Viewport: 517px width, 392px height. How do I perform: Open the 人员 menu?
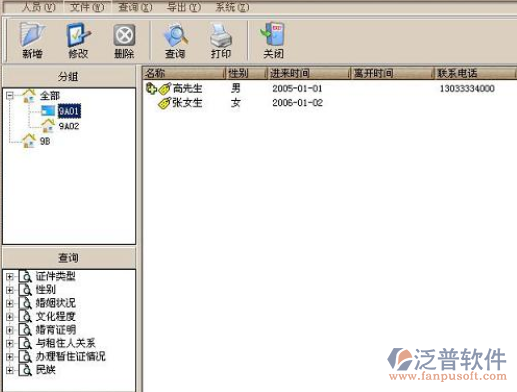[38, 7]
